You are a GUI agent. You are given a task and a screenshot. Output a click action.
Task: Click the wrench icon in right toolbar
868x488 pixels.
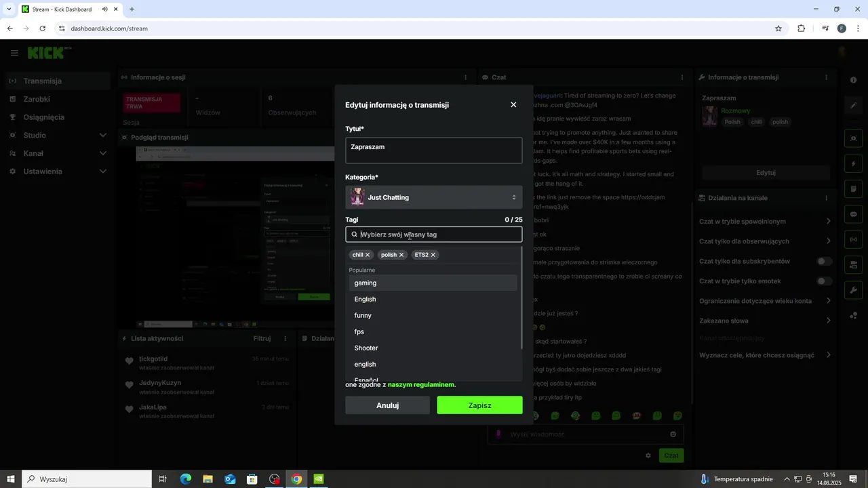(853, 290)
